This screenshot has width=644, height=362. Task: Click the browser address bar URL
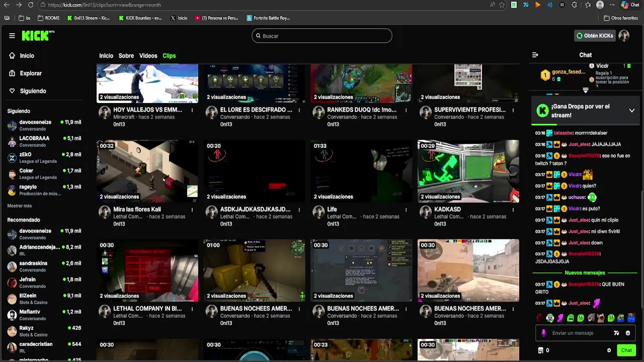[x=105, y=5]
